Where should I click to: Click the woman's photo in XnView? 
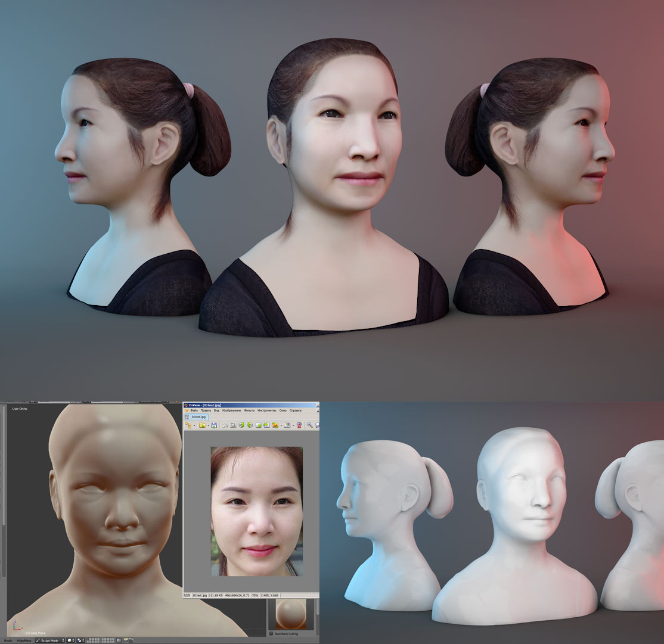256,511
